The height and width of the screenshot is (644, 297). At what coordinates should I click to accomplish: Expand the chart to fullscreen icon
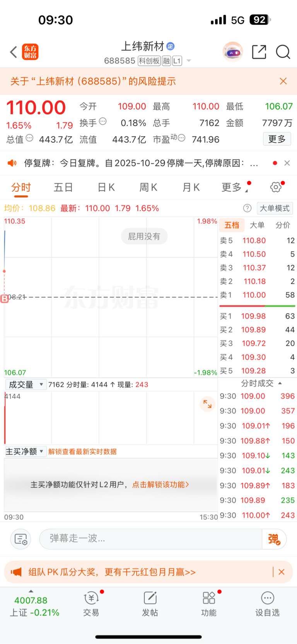[208, 404]
